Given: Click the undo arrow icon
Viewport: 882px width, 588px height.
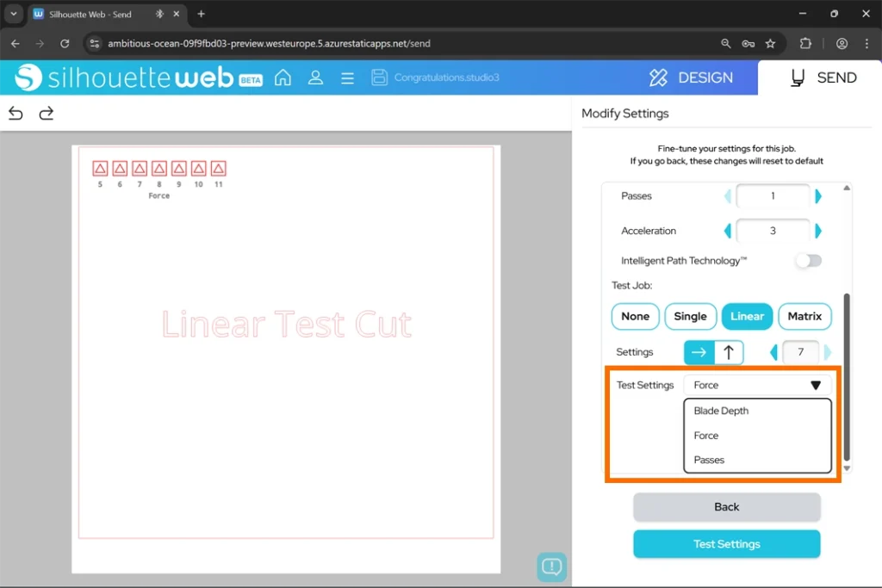Looking at the screenshot, I should tap(16, 114).
